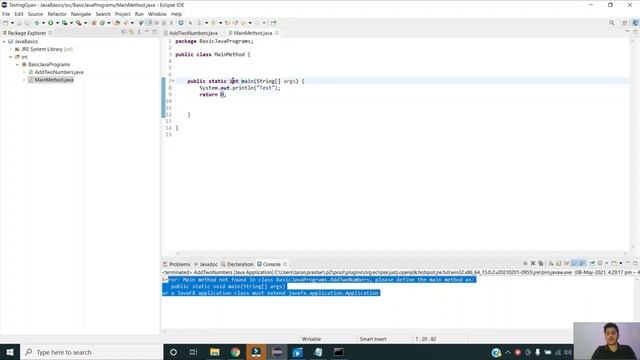Close the MainMethod.java editor tab
The image size is (640, 360).
tap(277, 33)
